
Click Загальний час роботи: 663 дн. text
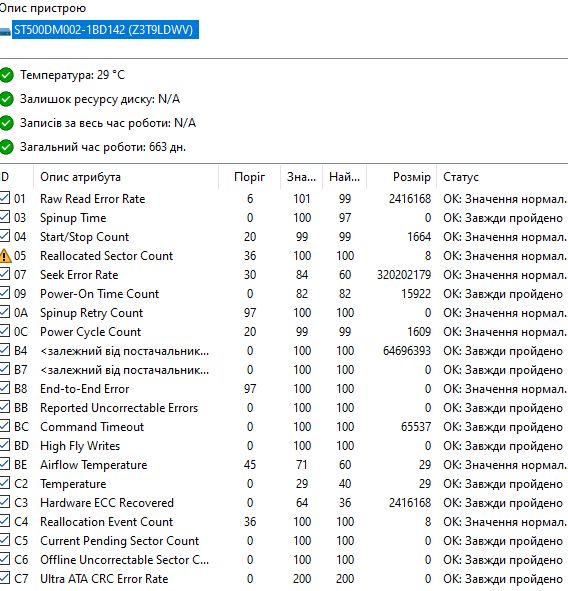(103, 147)
